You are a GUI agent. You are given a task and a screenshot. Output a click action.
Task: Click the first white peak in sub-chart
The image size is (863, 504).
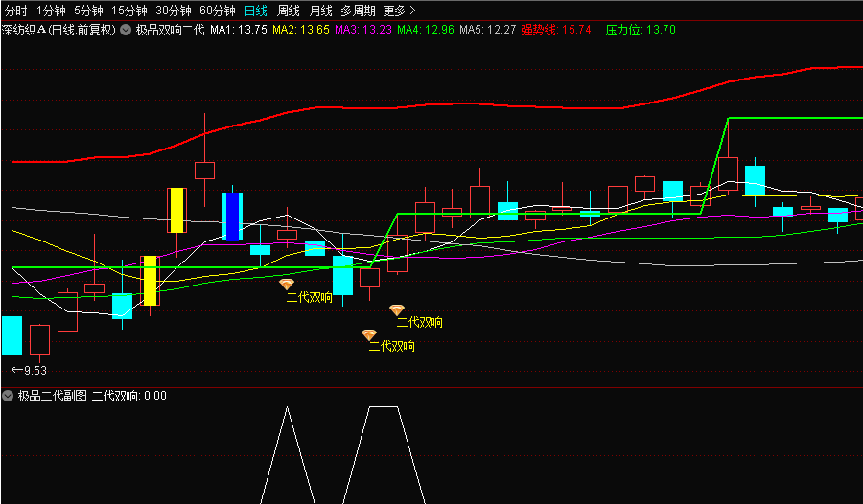(x=287, y=455)
